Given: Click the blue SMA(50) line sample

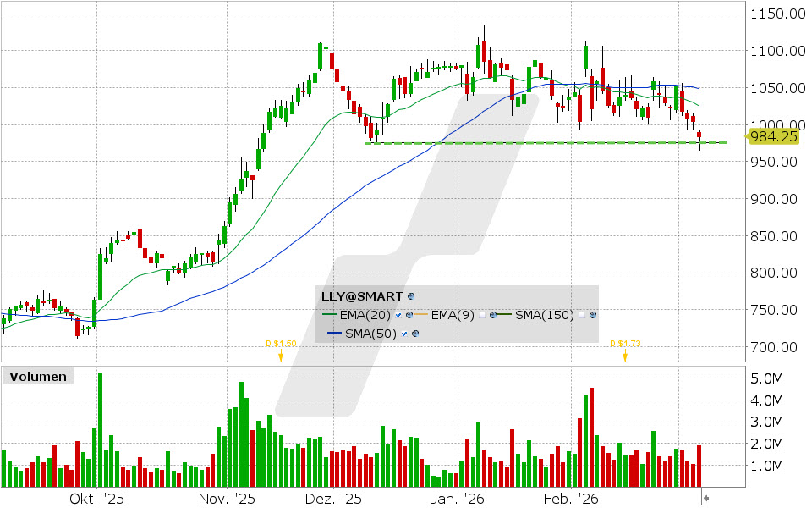Looking at the screenshot, I should coord(333,334).
